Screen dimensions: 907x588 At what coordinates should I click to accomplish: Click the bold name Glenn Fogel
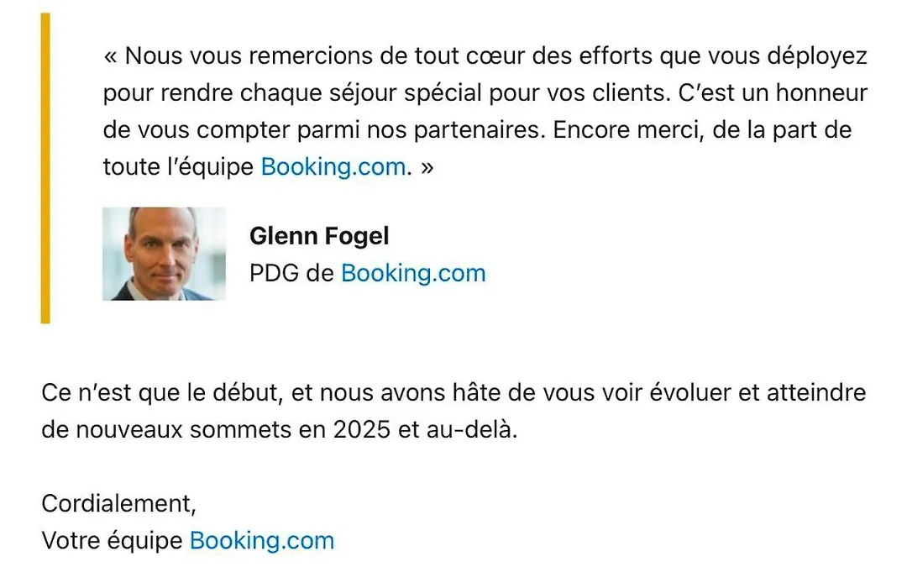(319, 236)
